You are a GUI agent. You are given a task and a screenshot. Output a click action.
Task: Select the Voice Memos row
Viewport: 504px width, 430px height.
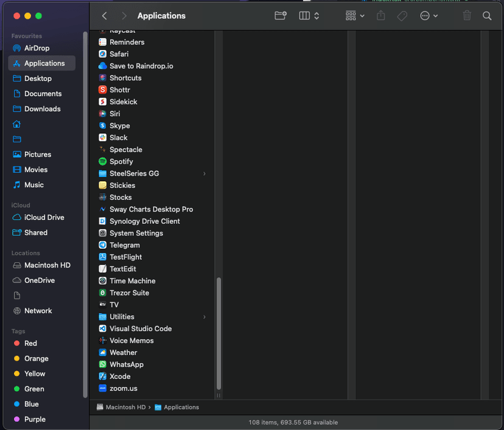(x=152, y=341)
